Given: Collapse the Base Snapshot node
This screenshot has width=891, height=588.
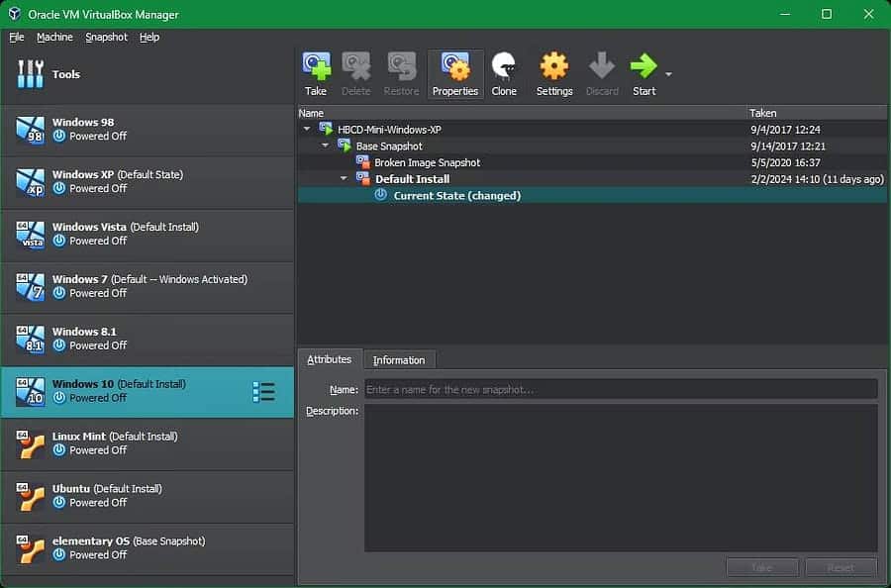Looking at the screenshot, I should point(326,146).
